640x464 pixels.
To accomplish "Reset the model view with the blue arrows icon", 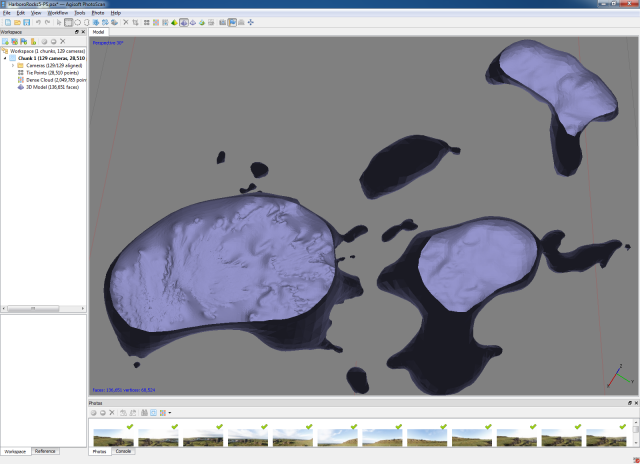I will [251, 22].
